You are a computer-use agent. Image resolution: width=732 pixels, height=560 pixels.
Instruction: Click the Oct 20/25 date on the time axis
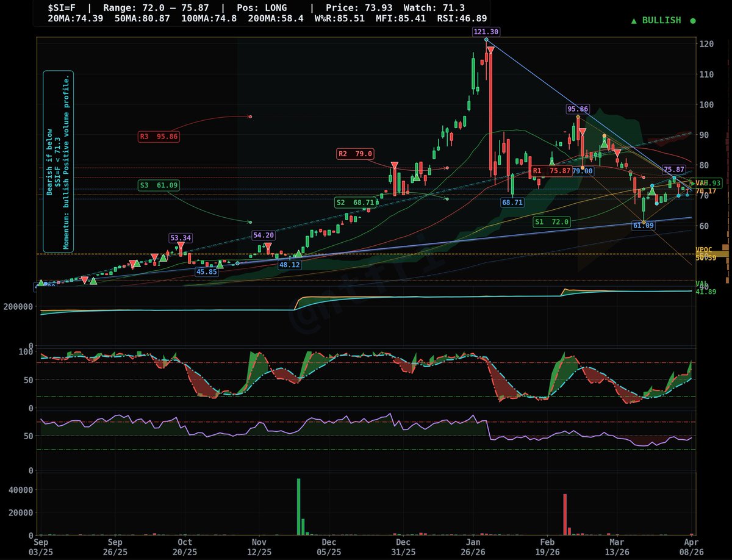tap(185, 546)
